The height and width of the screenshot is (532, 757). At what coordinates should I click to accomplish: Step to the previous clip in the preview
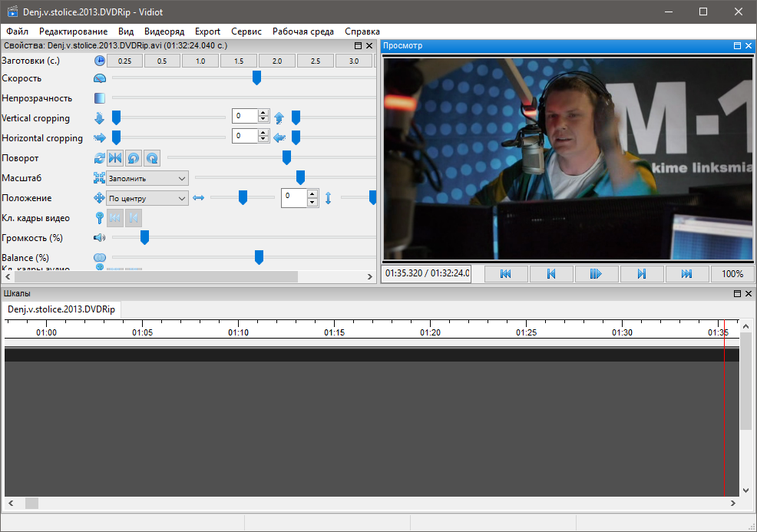551,274
